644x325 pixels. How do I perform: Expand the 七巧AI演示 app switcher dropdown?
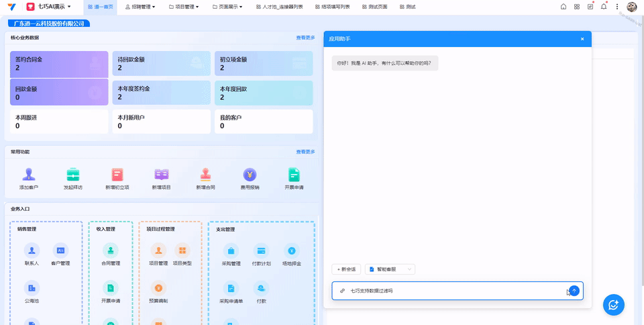click(x=54, y=7)
